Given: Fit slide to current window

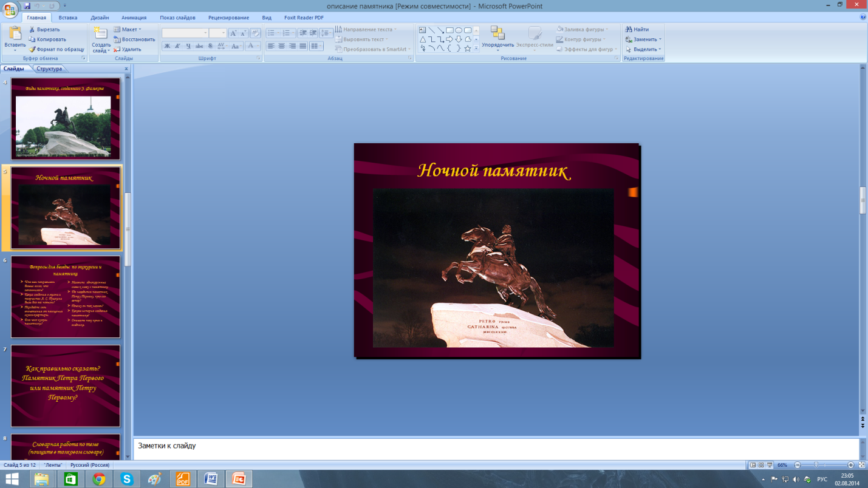Looking at the screenshot, I should (x=862, y=465).
